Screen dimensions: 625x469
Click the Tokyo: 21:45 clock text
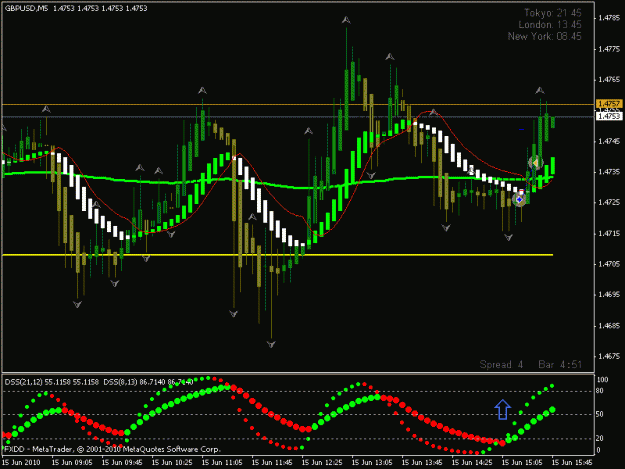point(552,13)
